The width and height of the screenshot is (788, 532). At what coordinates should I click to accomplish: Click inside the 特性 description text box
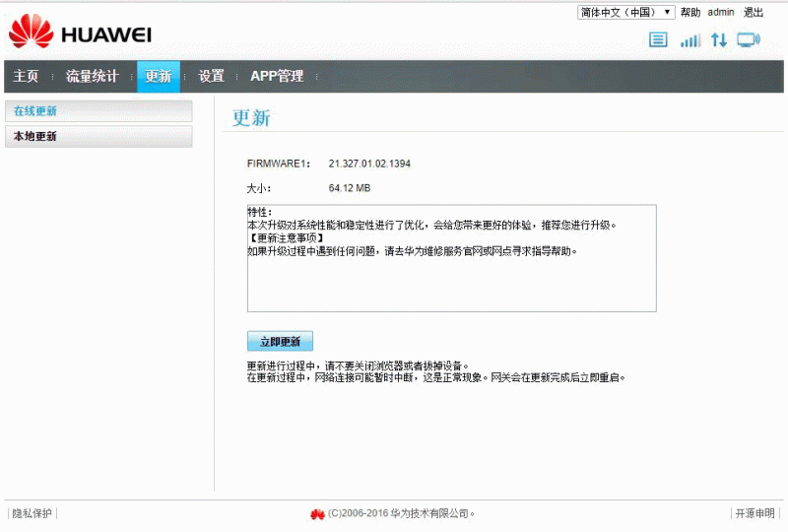(x=451, y=258)
